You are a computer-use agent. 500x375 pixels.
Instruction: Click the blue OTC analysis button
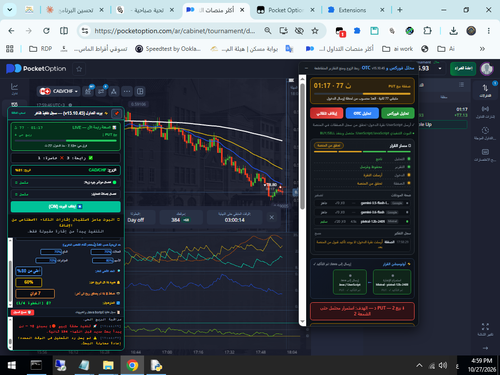point(362,113)
